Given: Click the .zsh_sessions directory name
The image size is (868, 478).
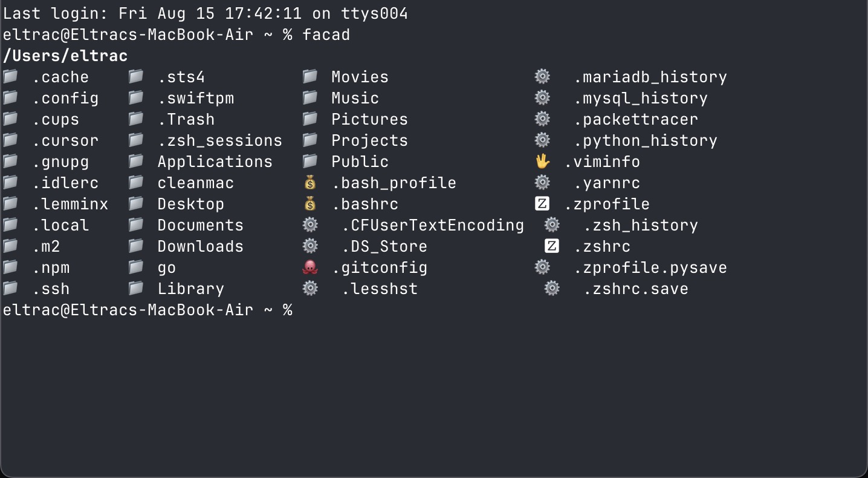Looking at the screenshot, I should coord(220,140).
